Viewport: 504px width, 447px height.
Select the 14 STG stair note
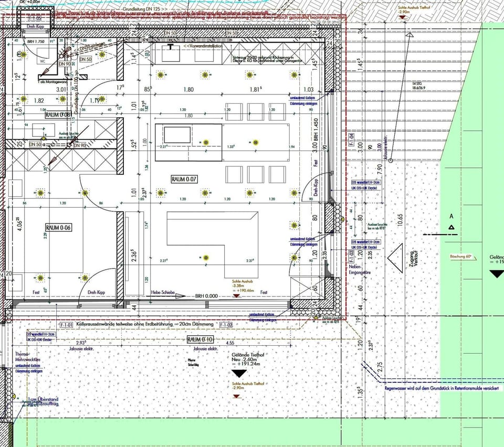(419, 85)
